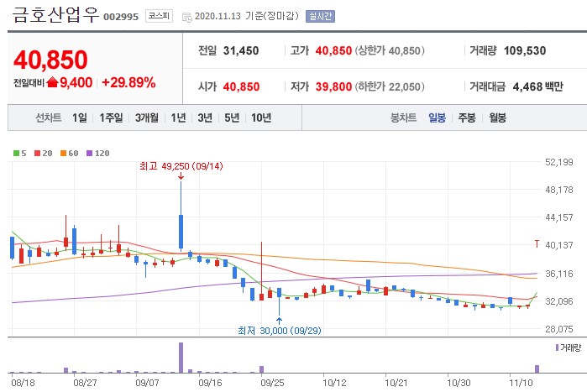Click the 하한가 22,050 text
Viewport: 587px width, 392px height.
tap(390, 86)
